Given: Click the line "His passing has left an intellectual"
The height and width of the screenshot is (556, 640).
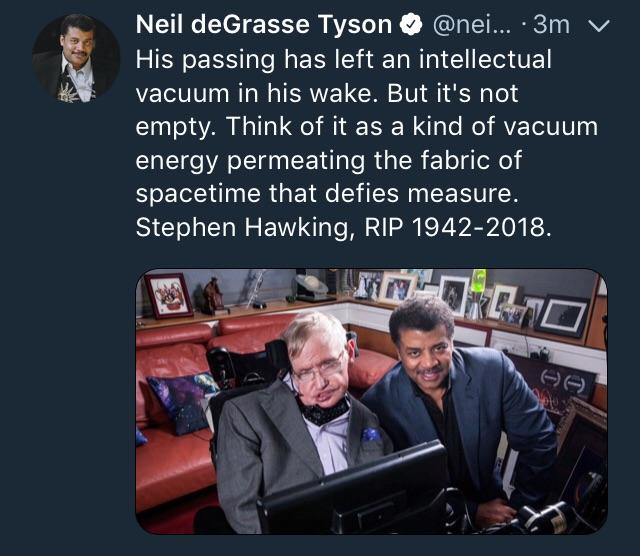Looking at the screenshot, I should pyautogui.click(x=343, y=59).
